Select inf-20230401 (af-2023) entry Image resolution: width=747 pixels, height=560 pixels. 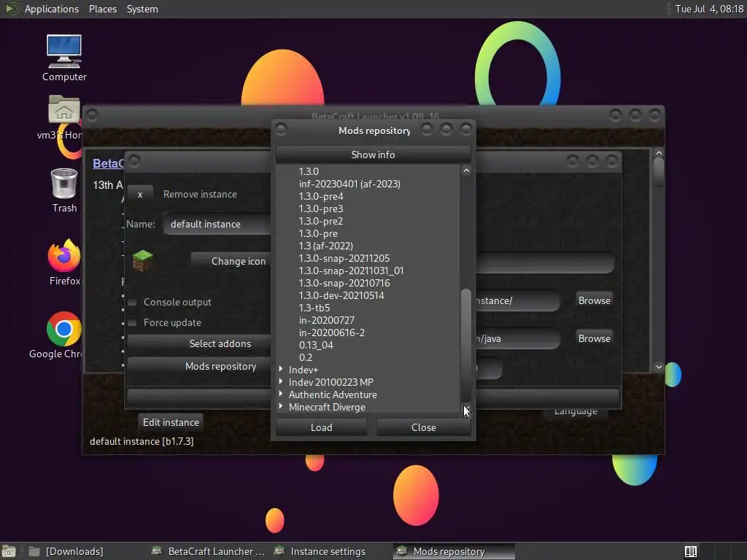tap(349, 184)
